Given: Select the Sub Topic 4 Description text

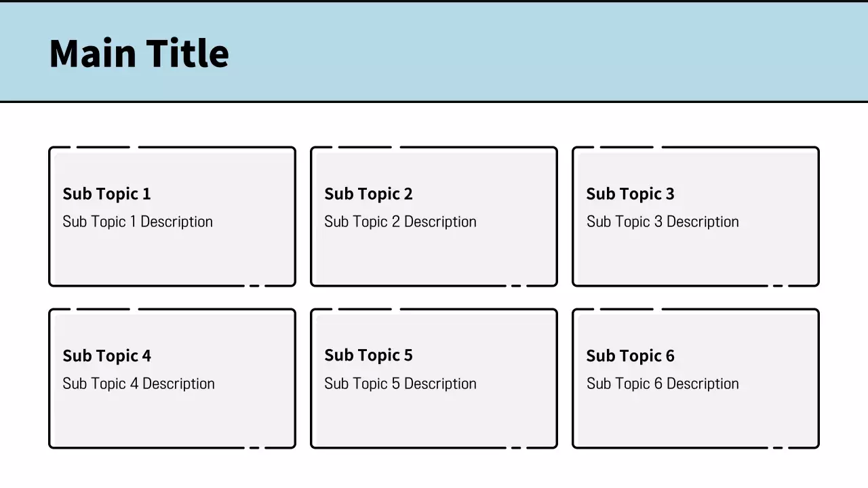Looking at the screenshot, I should [138, 384].
